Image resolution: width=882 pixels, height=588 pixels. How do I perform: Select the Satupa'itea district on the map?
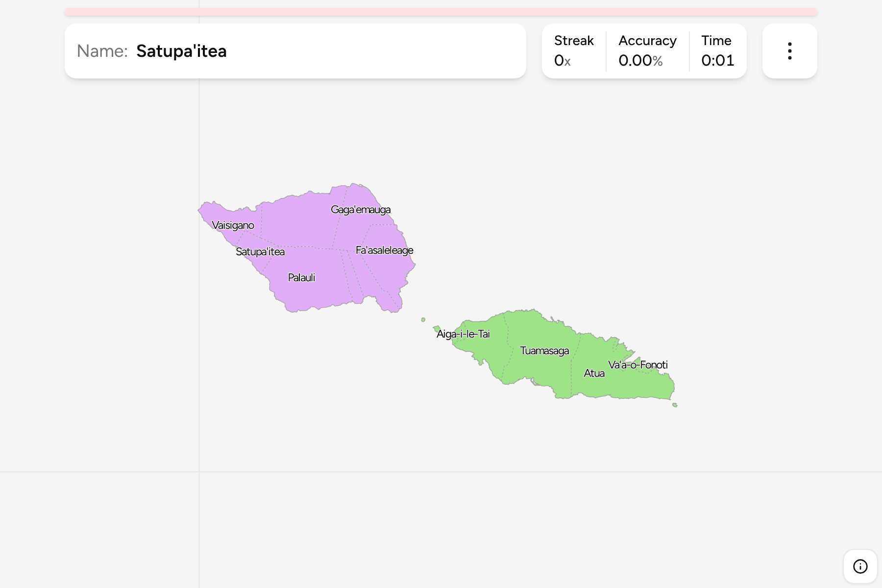pyautogui.click(x=260, y=252)
